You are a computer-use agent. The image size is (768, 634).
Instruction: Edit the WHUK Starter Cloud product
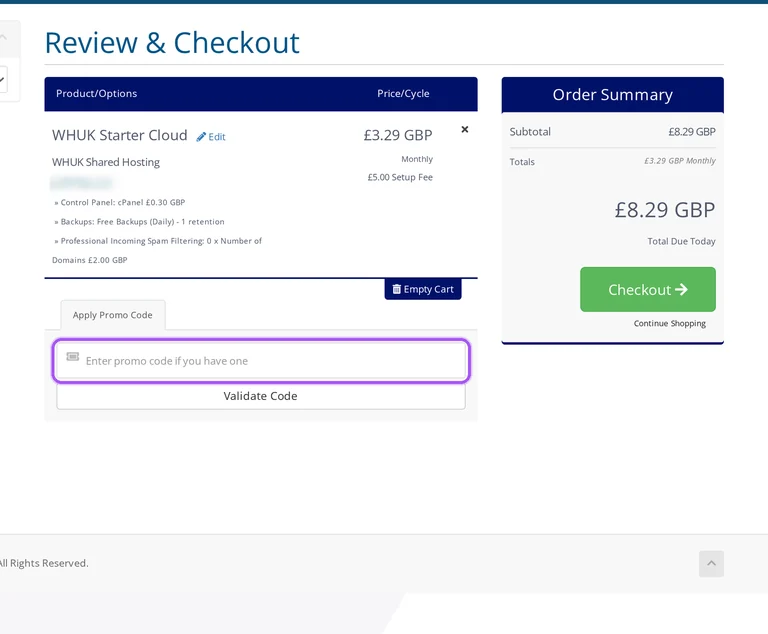pyautogui.click(x=211, y=137)
